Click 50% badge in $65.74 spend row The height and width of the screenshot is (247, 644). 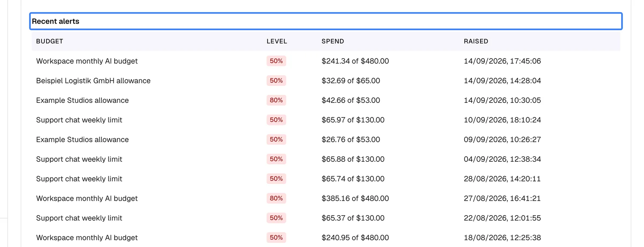(x=276, y=179)
